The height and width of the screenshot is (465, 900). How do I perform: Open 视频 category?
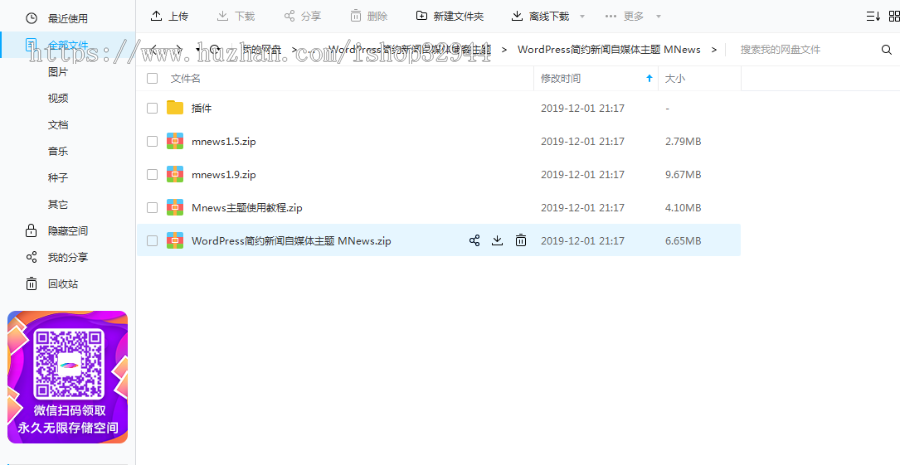[58, 98]
